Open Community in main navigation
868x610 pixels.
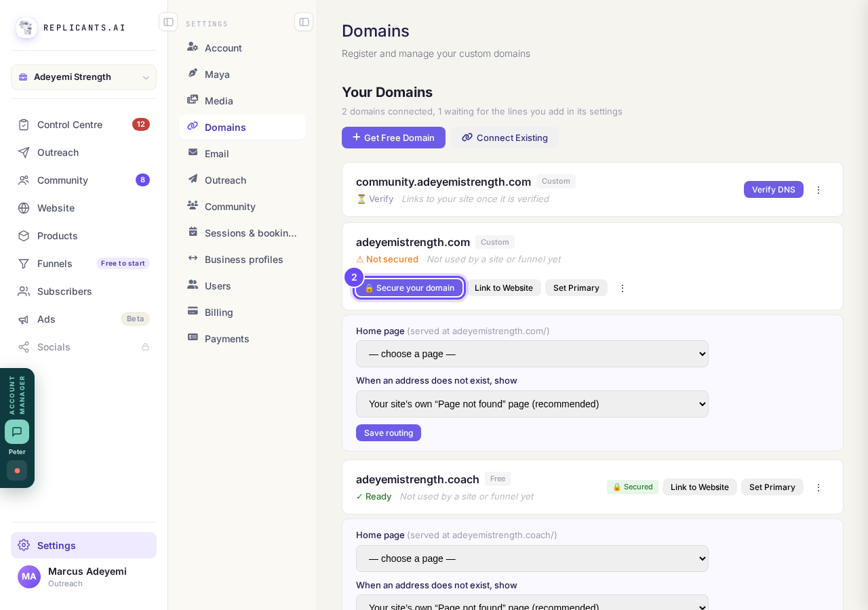pyautogui.click(x=83, y=180)
